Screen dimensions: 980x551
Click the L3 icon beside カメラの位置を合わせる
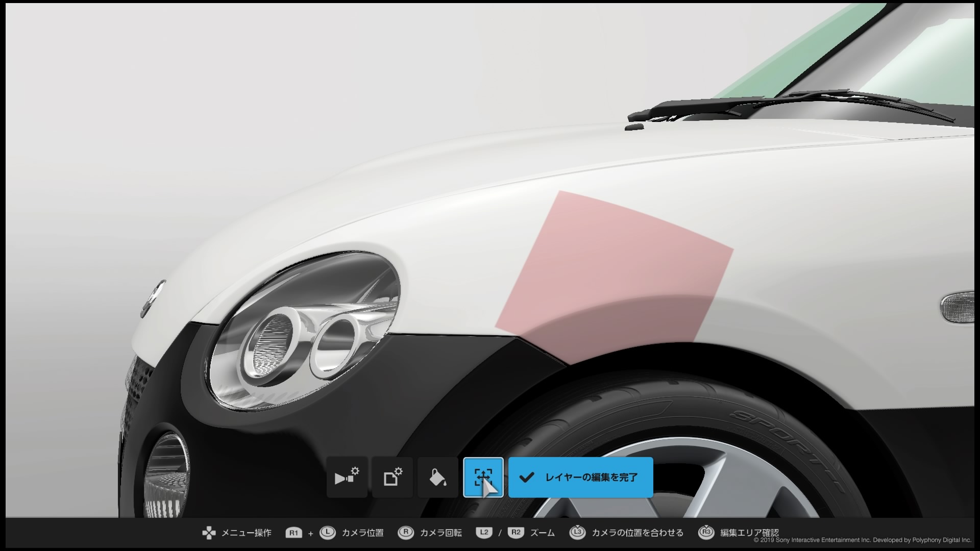577,532
